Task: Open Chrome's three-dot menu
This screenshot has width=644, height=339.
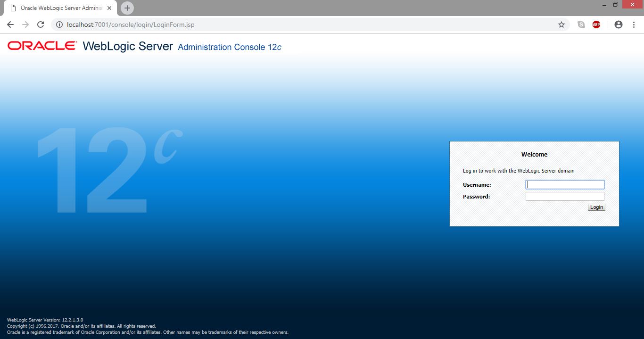Action: coord(634,25)
